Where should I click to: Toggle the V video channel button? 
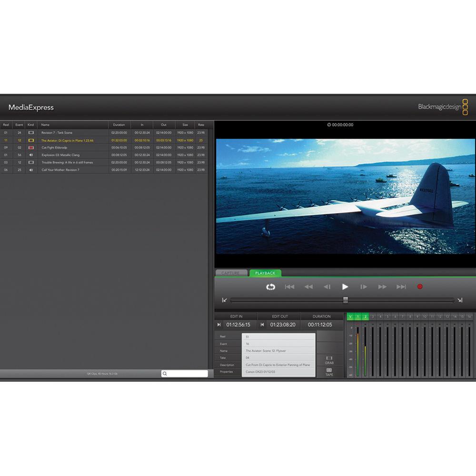point(350,316)
